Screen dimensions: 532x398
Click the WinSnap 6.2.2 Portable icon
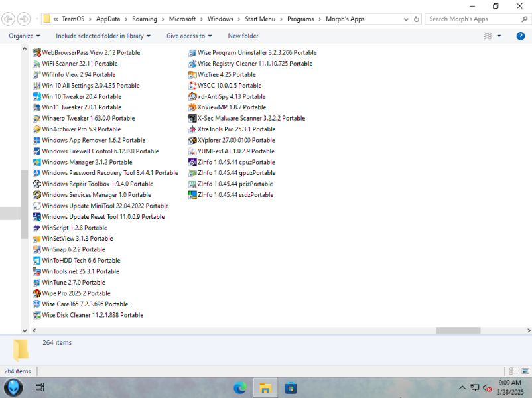point(36,249)
